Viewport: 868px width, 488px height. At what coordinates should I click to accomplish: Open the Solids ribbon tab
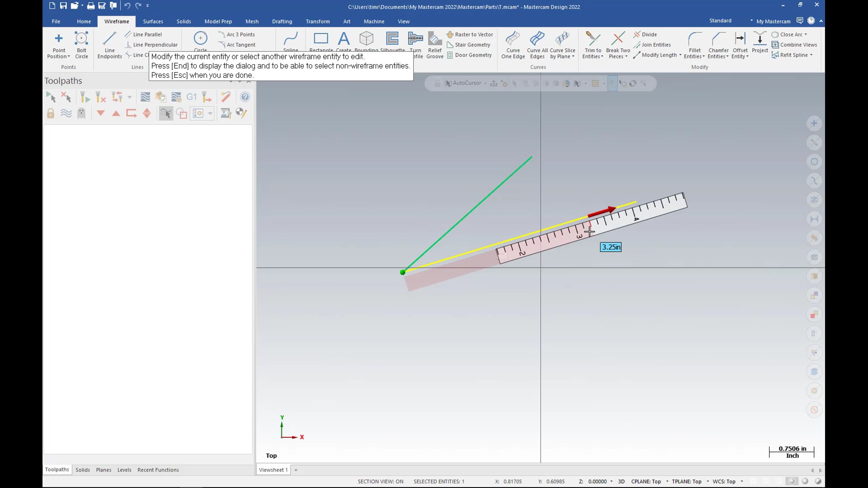coord(184,21)
